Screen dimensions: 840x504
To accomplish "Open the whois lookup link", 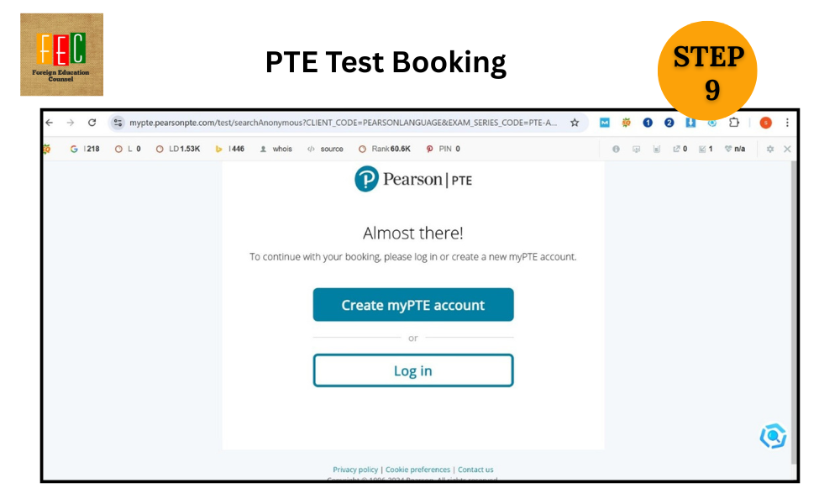I will [276, 149].
